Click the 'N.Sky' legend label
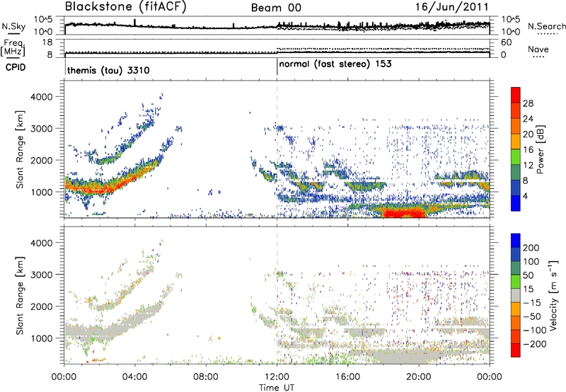Screen dimensions: 566x392 pos(13,26)
